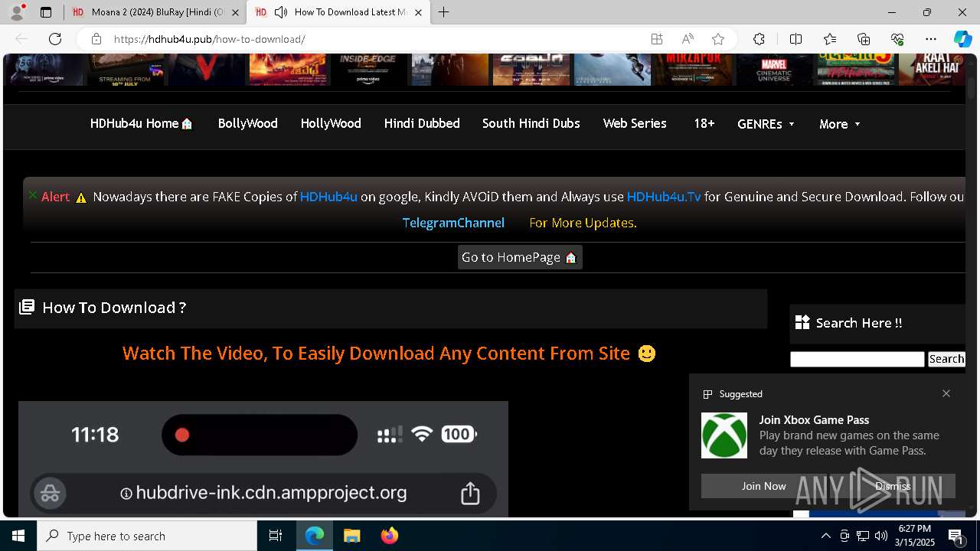Image resolution: width=980 pixels, height=551 pixels.
Task: Open the HollyWood menu item
Action: (x=331, y=123)
